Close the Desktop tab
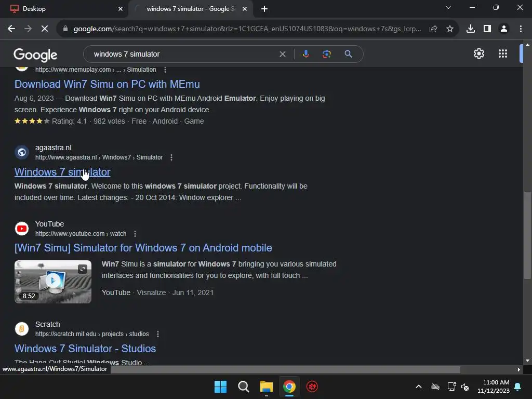This screenshot has width=532, height=399. click(x=120, y=9)
